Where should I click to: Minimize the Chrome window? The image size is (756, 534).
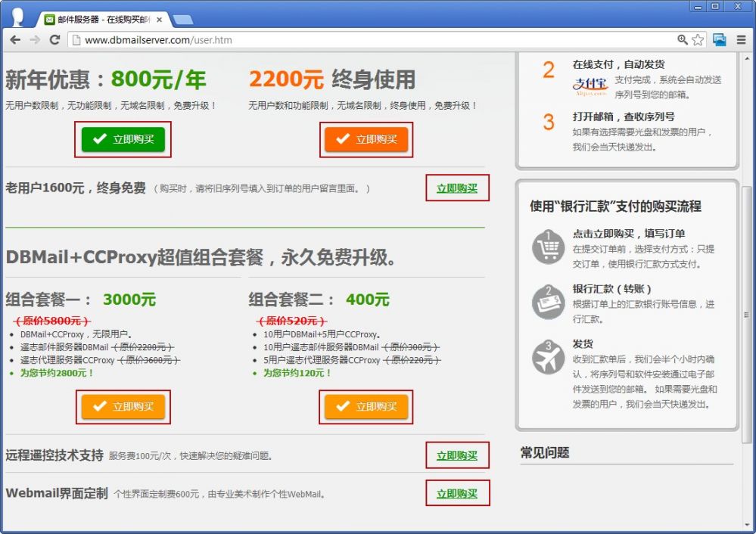coord(698,7)
